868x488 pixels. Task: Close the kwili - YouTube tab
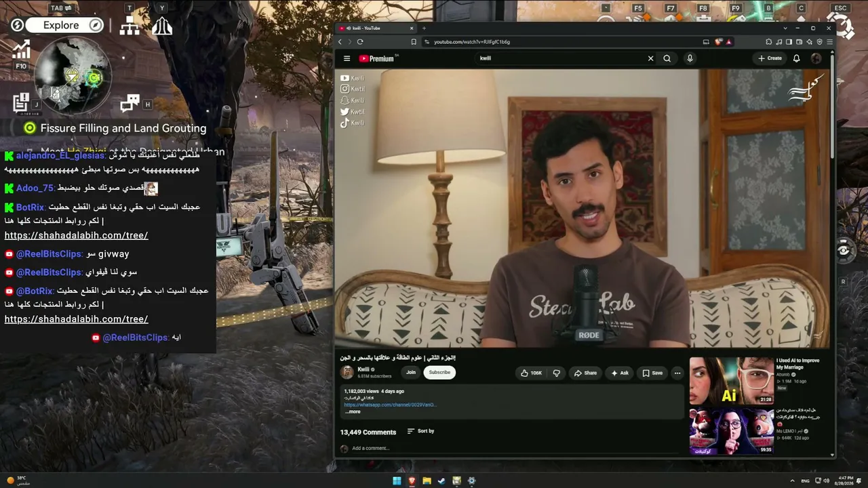coord(411,28)
